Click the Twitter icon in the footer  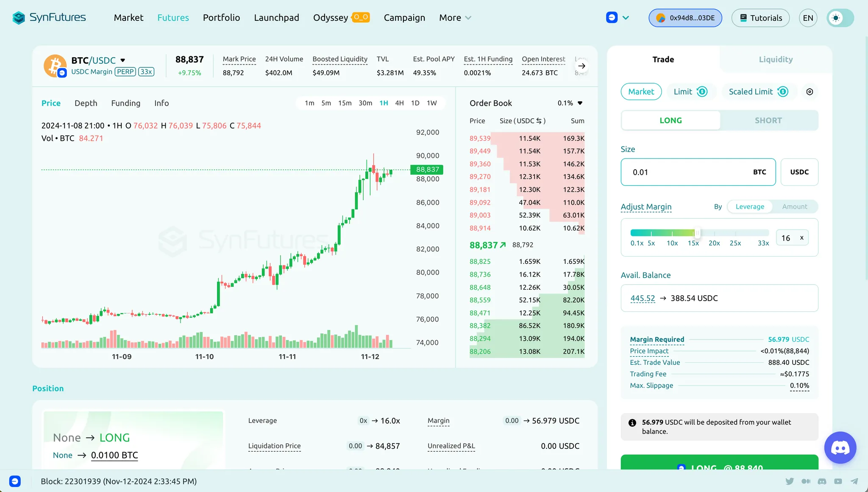click(790, 481)
